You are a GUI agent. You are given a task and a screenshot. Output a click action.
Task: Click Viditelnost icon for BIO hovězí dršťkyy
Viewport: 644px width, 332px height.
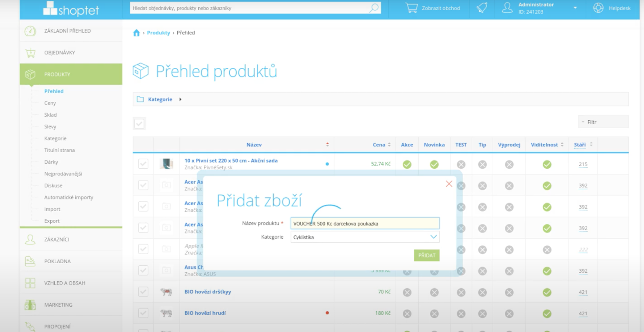(x=547, y=292)
